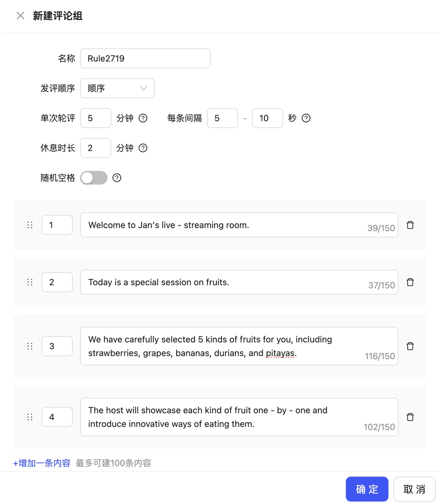This screenshot has height=504, width=440.
Task: Click help icon beside 随机空格 toggle
Action: [x=117, y=178]
